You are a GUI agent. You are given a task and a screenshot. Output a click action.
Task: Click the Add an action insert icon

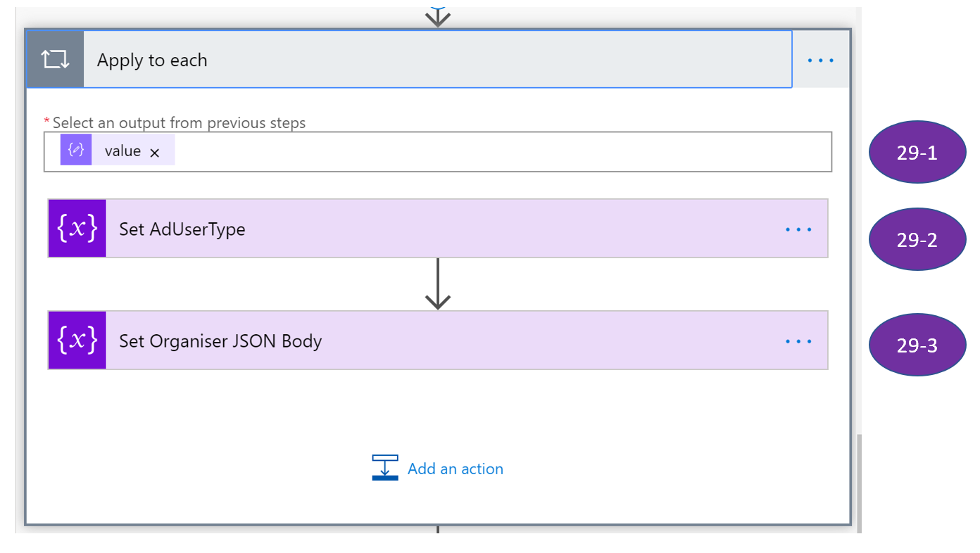[x=385, y=468]
